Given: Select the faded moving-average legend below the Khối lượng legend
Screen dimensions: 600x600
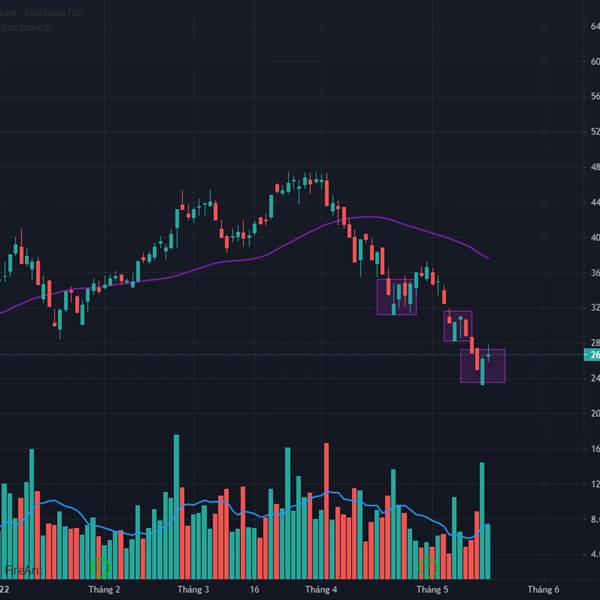Looking at the screenshot, I should [26, 28].
